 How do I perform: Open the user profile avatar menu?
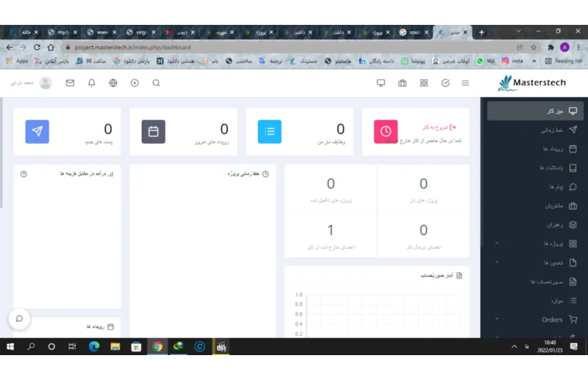pyautogui.click(x=46, y=83)
